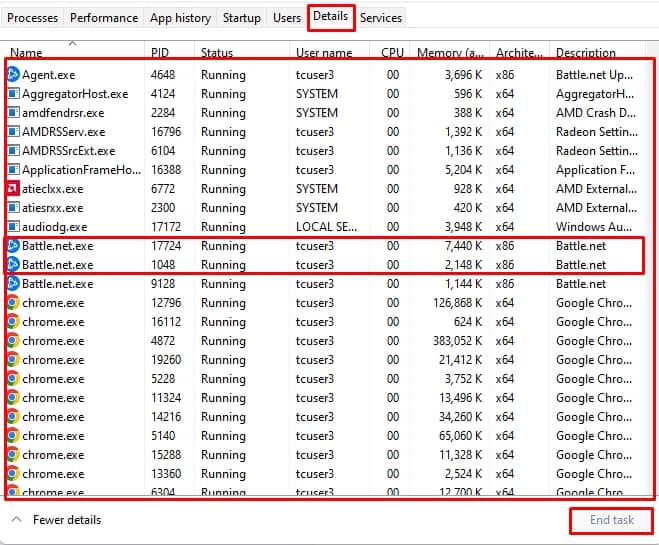Click the memory value 7,440 K

coord(463,246)
